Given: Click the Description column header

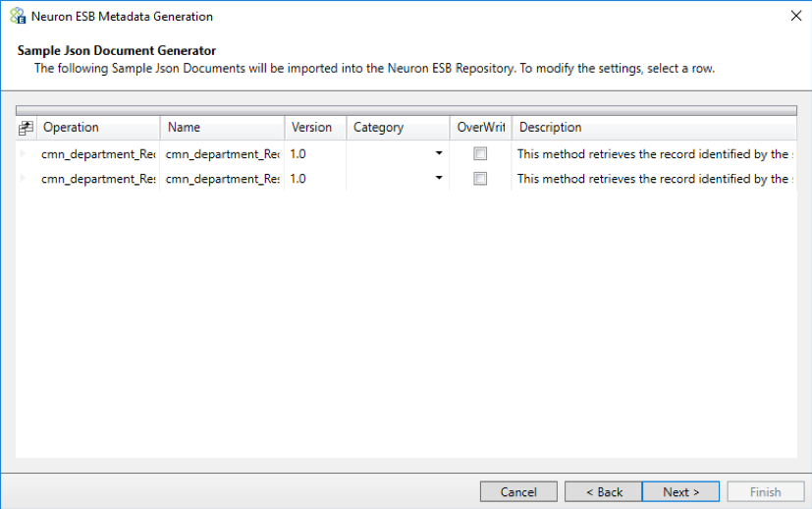Looking at the screenshot, I should click(654, 128).
